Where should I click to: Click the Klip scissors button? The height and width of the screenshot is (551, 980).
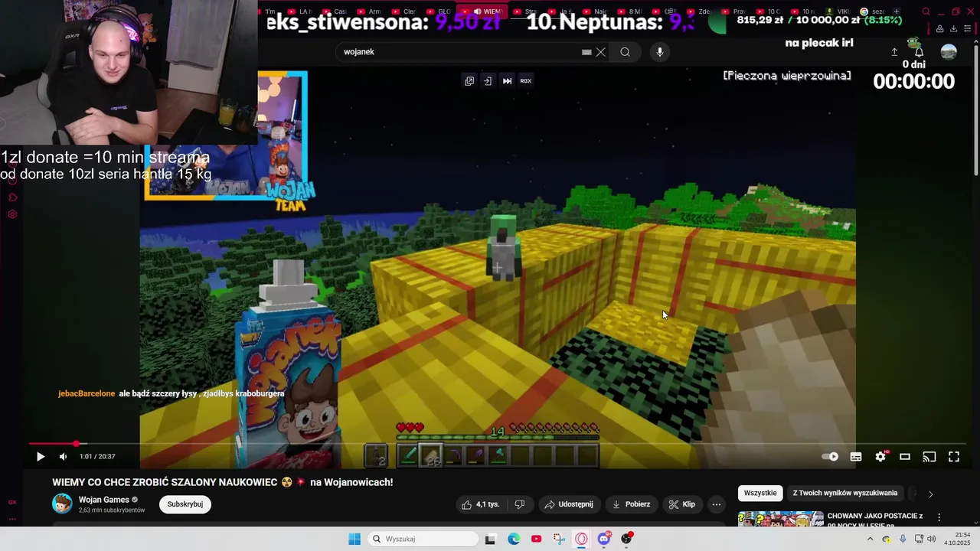tap(681, 504)
